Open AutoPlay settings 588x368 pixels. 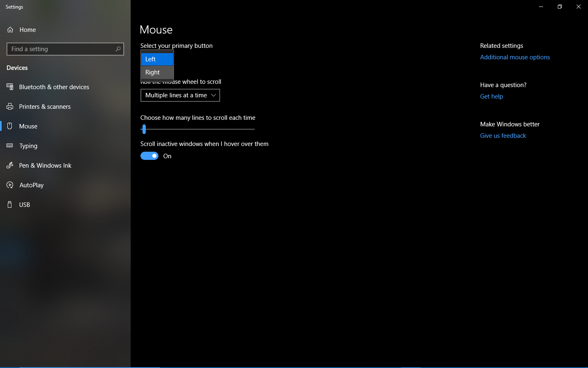(x=65, y=185)
